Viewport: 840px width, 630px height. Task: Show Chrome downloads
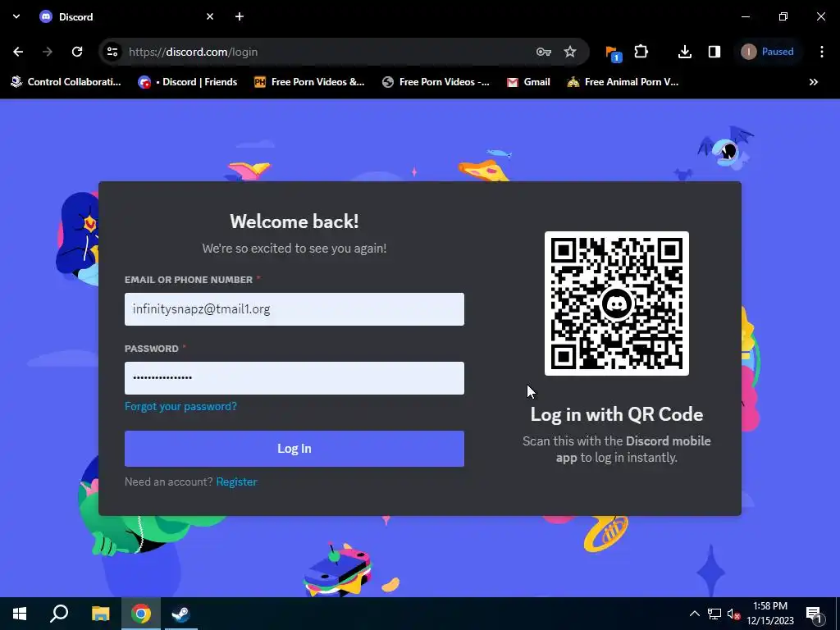point(685,52)
